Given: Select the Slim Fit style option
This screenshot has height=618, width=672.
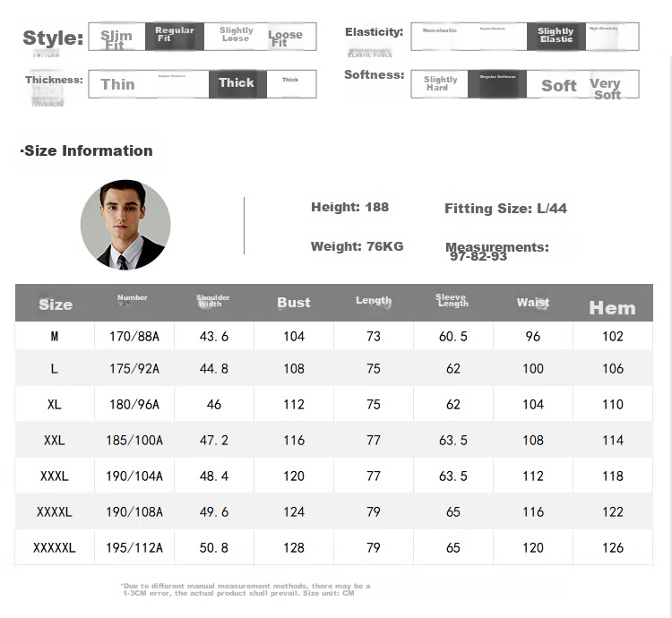Looking at the screenshot, I should coord(116,39).
